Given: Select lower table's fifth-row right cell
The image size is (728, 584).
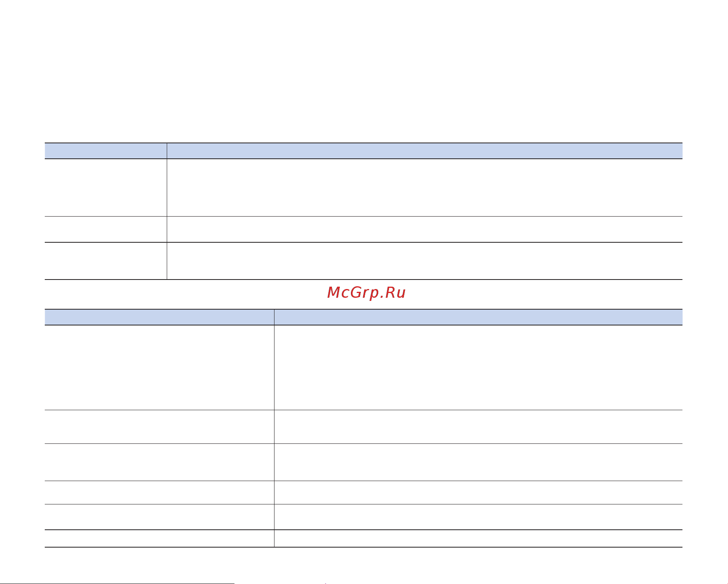Looking at the screenshot, I should 478,517.
